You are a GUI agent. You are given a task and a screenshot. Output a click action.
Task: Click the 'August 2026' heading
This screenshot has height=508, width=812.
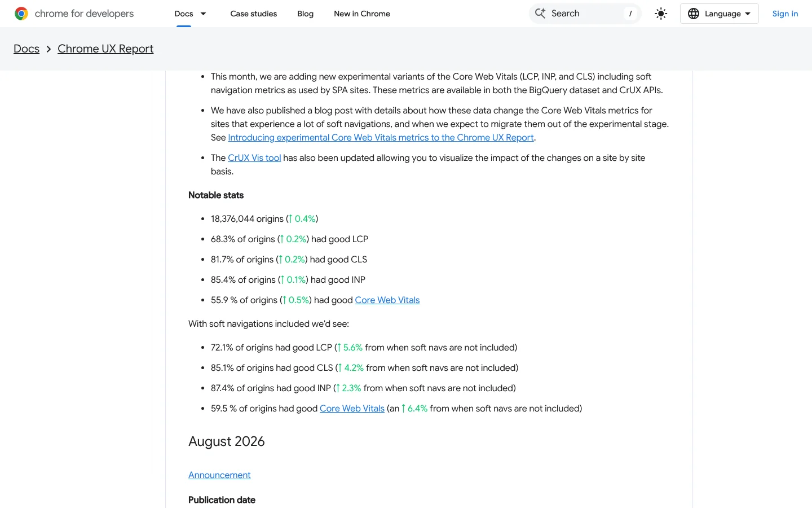(227, 441)
